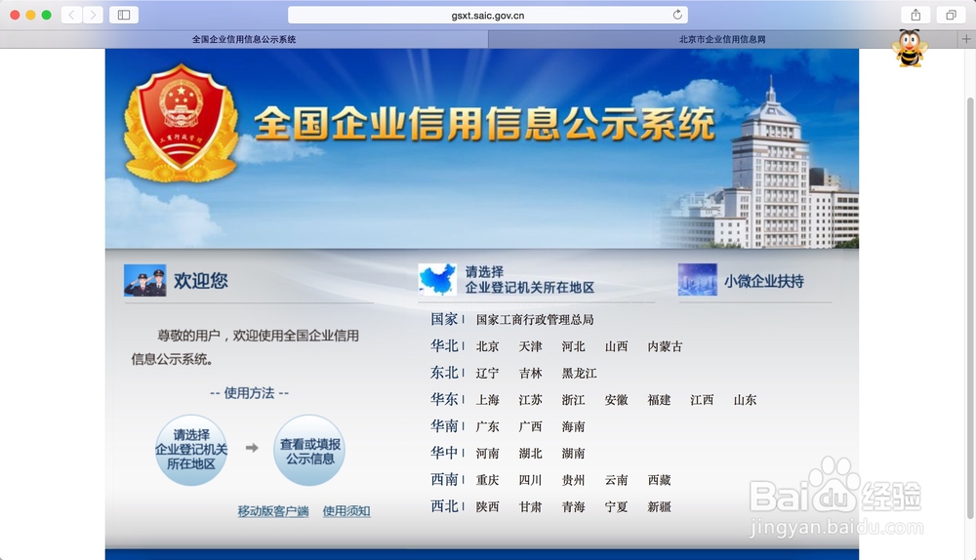Image resolution: width=976 pixels, height=560 pixels.
Task: Click the China map icon
Action: click(437, 279)
